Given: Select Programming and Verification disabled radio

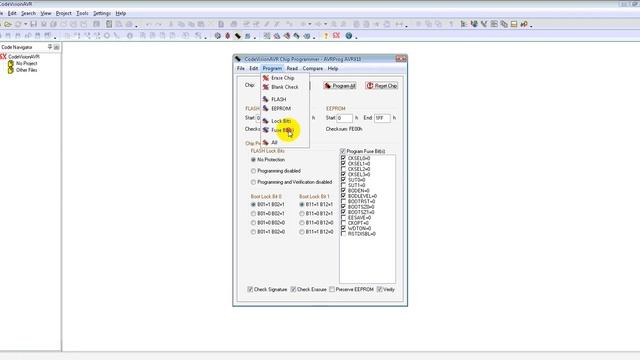Looking at the screenshot, I should tap(253, 182).
